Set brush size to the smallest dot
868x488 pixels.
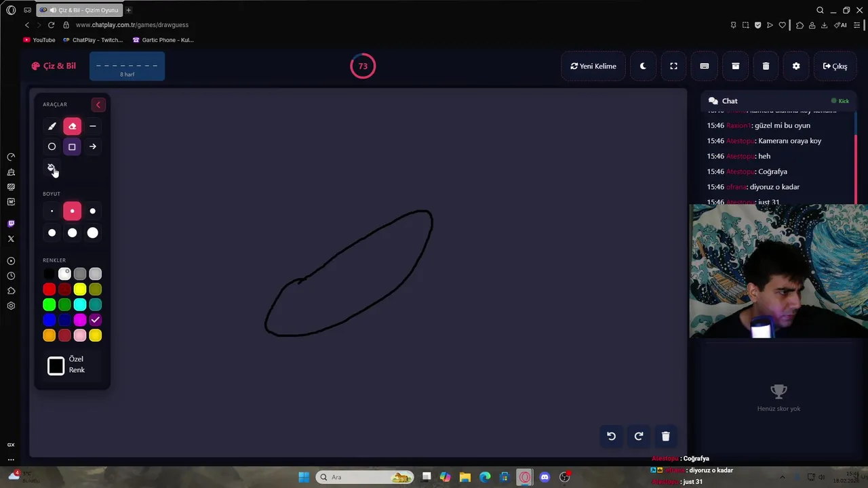pyautogui.click(x=52, y=211)
